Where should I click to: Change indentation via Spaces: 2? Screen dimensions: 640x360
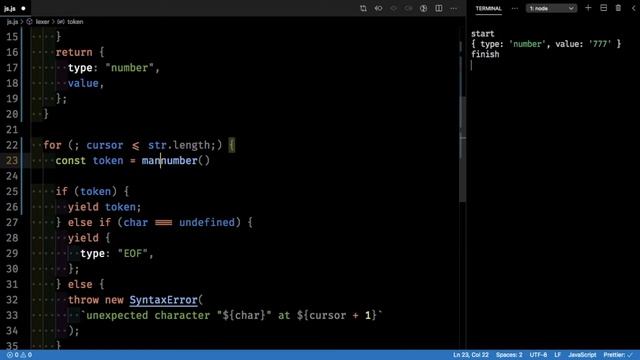[509, 355]
